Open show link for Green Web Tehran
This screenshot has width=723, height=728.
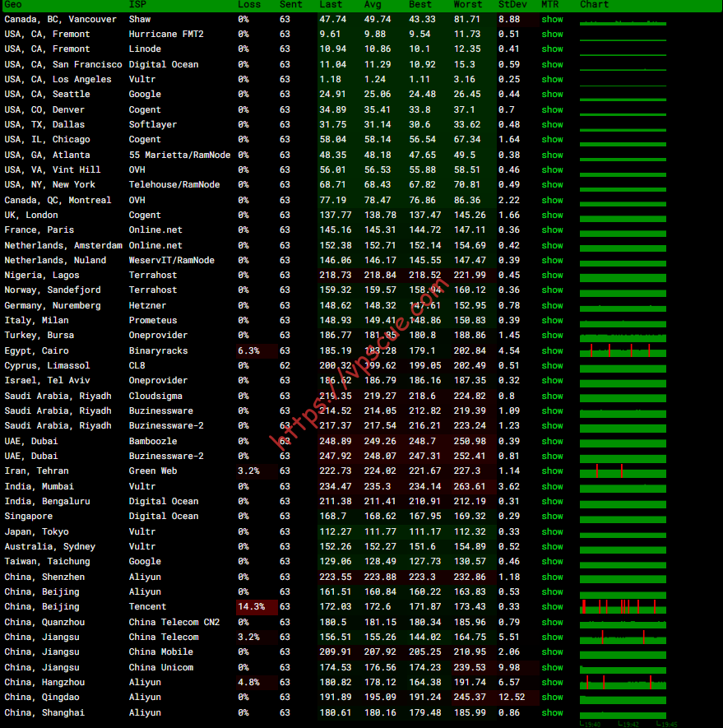[552, 471]
